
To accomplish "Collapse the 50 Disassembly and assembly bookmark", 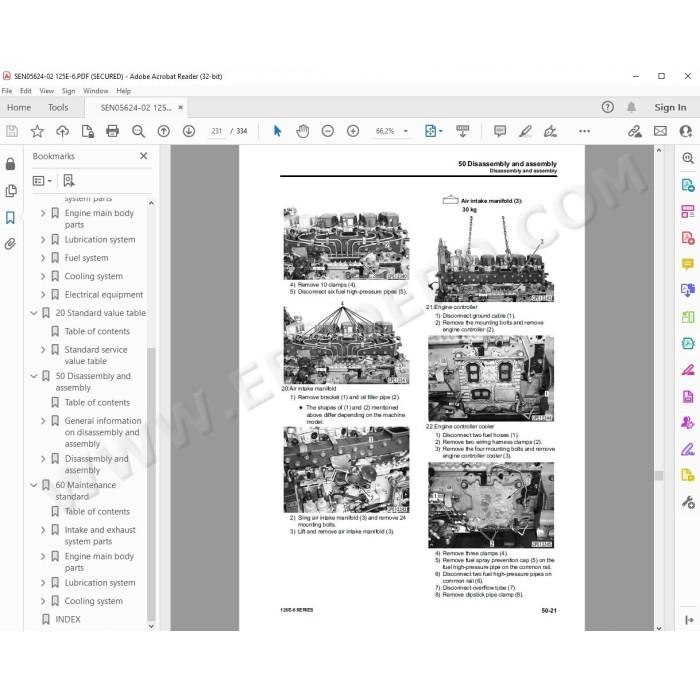I will 33,376.
